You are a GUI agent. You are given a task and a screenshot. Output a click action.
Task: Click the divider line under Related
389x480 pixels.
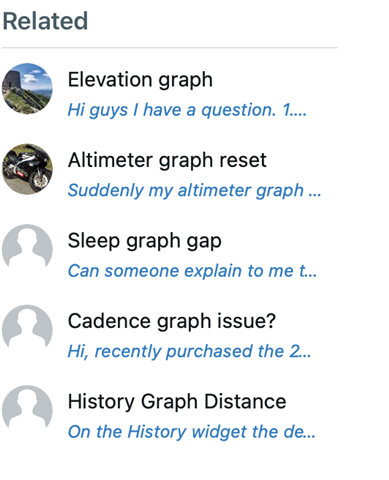point(170,48)
